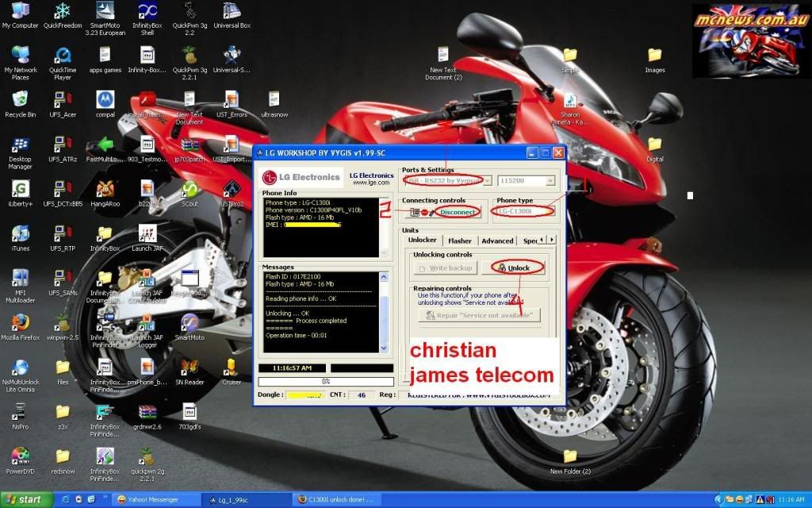Select the My Network Places icon
This screenshot has width=812, height=508.
[x=20, y=63]
